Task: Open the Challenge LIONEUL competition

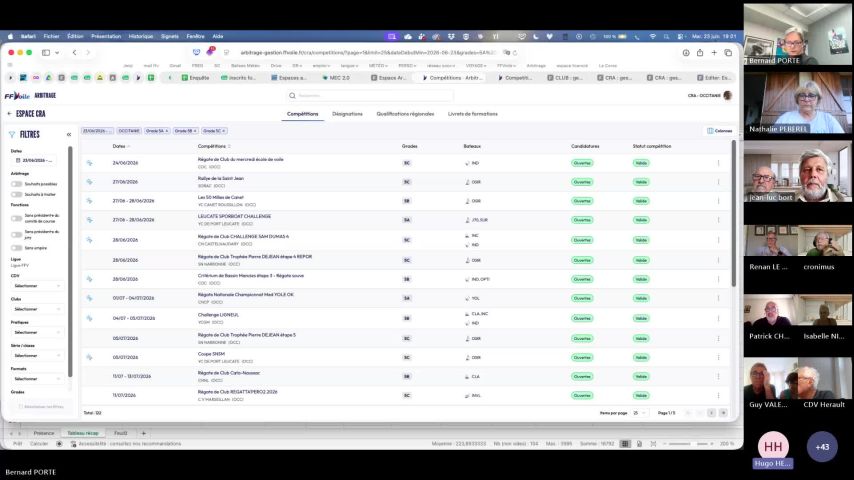Action: tap(218, 314)
